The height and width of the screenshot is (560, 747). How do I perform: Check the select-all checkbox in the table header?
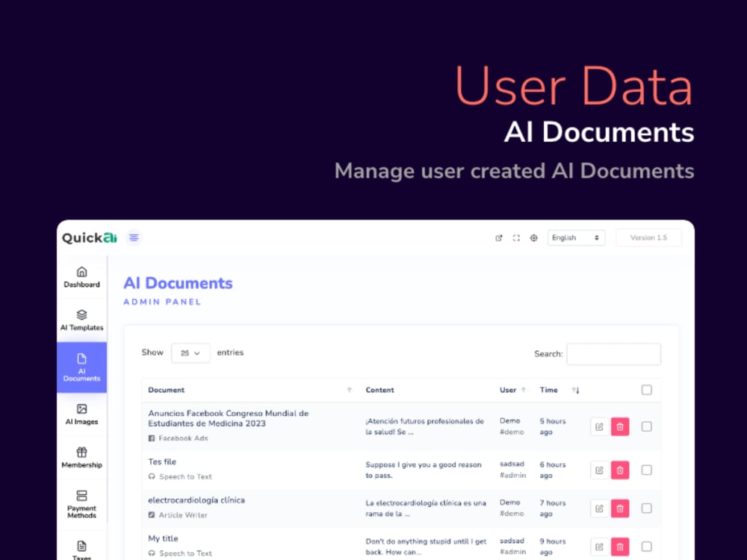tap(647, 390)
